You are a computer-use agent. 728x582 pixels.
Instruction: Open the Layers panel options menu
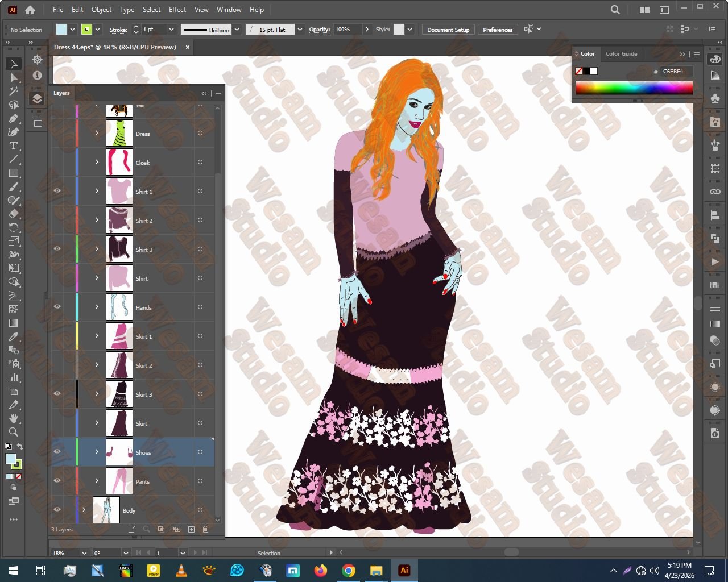[218, 93]
